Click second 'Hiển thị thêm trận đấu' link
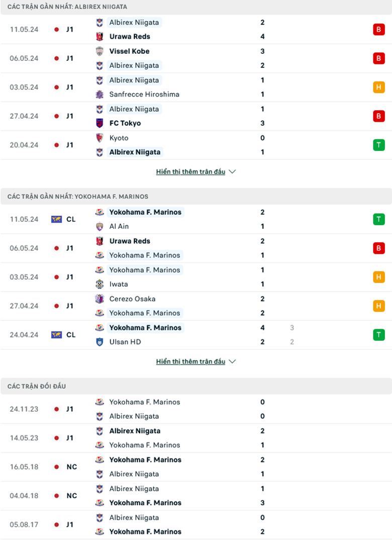The width and height of the screenshot is (392, 540). coord(190,362)
